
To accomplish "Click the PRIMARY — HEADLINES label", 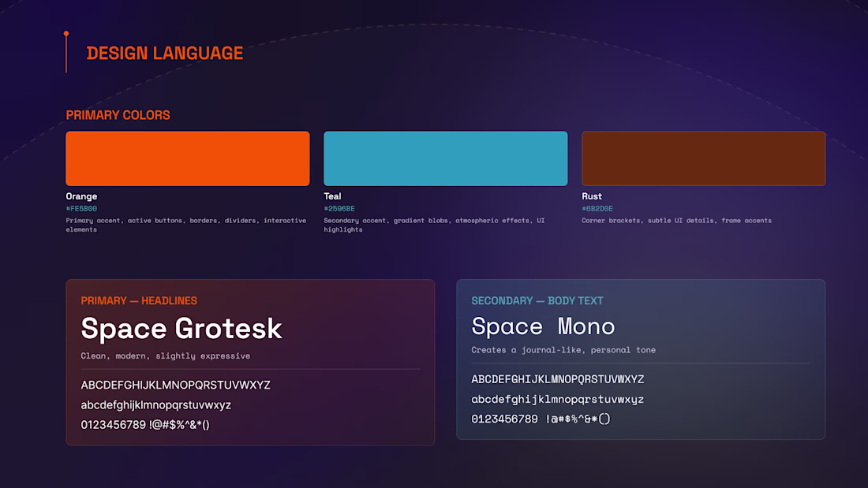I will coord(139,300).
